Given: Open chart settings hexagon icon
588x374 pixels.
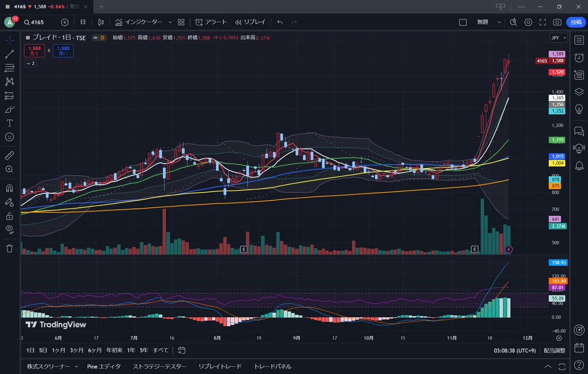Looking at the screenshot, I should (x=528, y=22).
